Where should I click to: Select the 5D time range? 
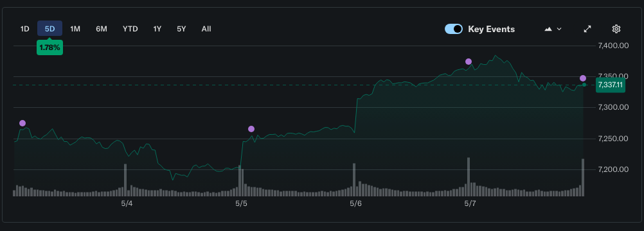click(49, 29)
